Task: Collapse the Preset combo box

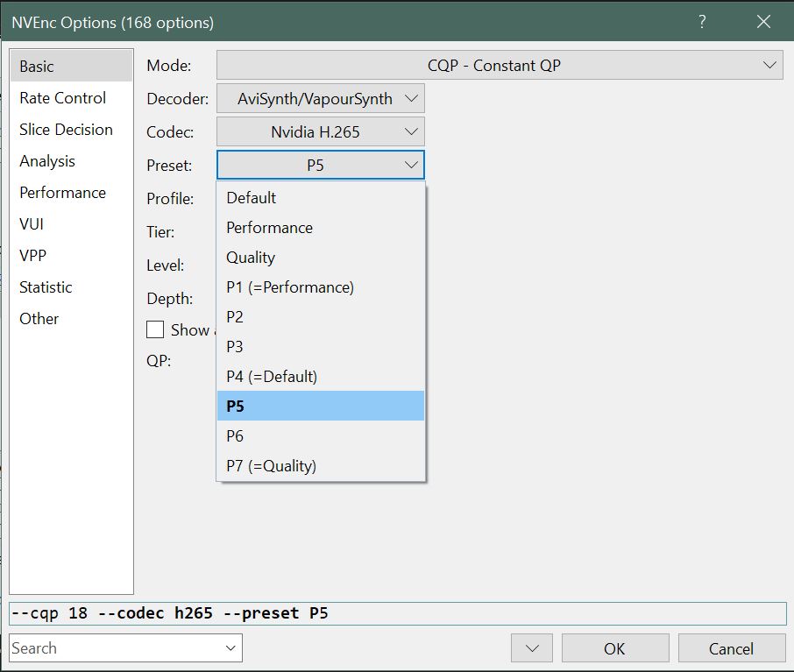Action: coord(321,165)
